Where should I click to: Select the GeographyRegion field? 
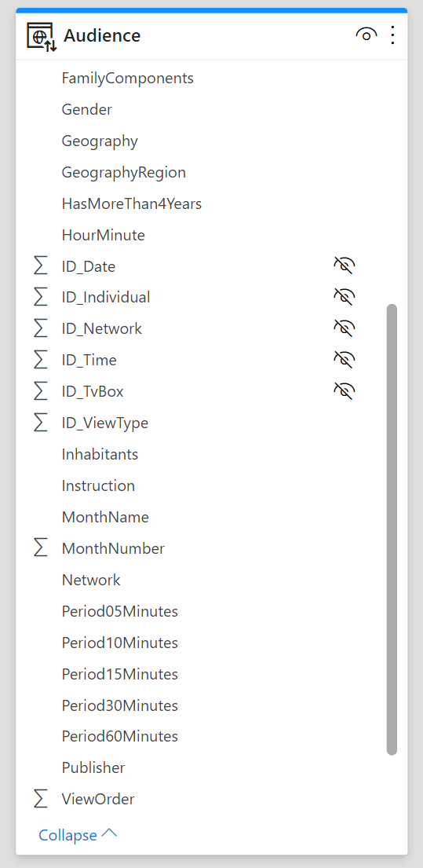pos(124,173)
